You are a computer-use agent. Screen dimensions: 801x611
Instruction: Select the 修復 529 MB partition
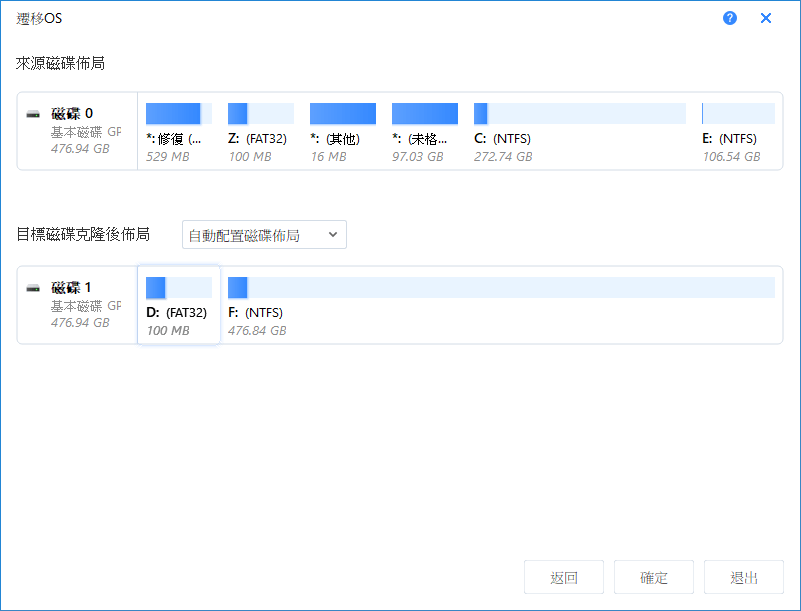[x=178, y=131]
